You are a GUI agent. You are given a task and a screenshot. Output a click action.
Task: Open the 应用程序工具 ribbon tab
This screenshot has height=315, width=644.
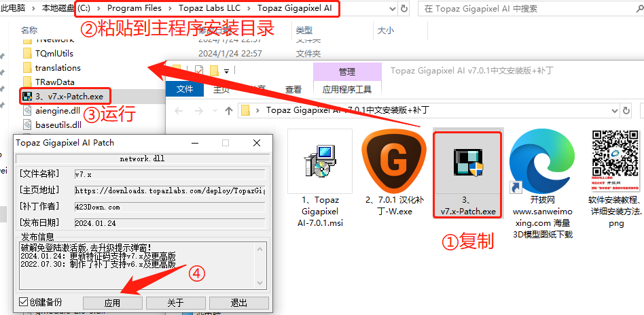347,89
